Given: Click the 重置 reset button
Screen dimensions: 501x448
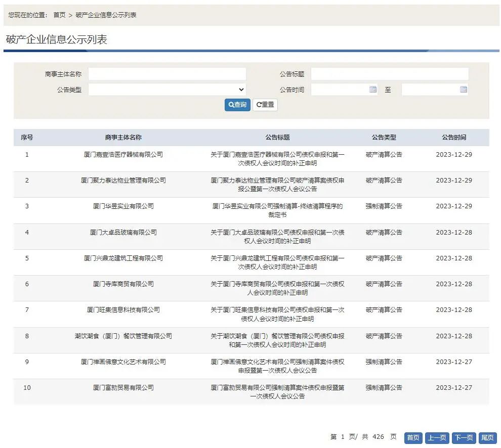Looking at the screenshot, I should tap(265, 105).
